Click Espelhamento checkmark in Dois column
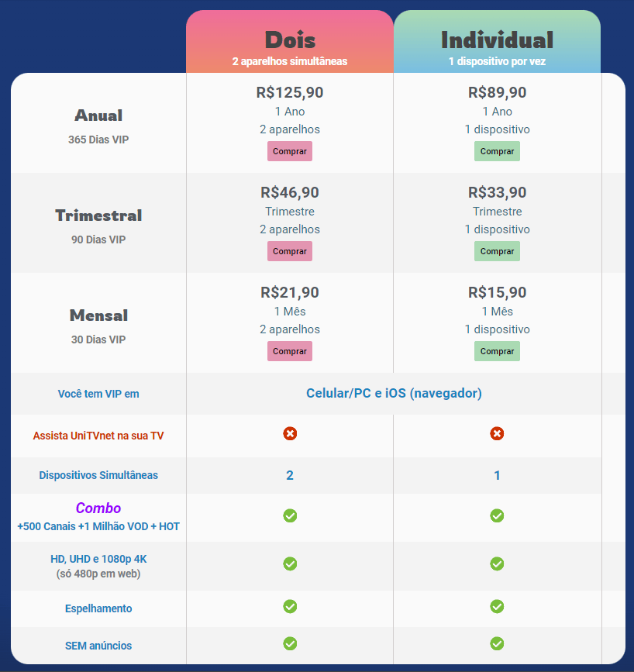 tap(290, 606)
